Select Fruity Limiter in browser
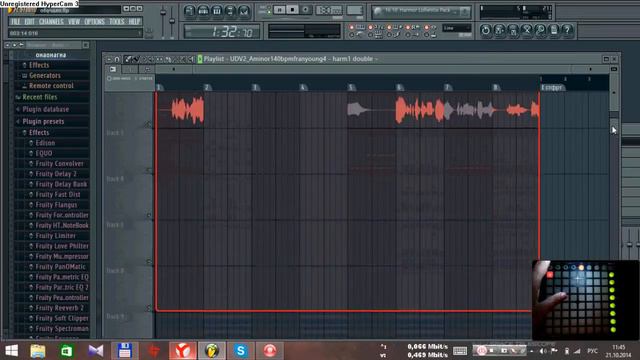The image size is (640, 360). click(55, 236)
